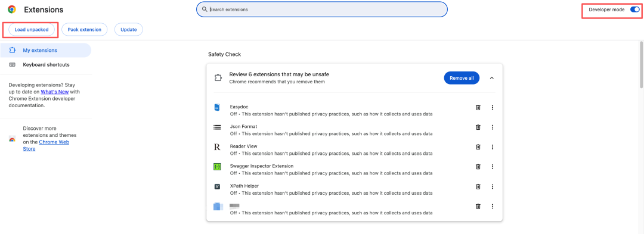
Task: Click Review 6 extensions that may be unsafe
Action: click(279, 74)
